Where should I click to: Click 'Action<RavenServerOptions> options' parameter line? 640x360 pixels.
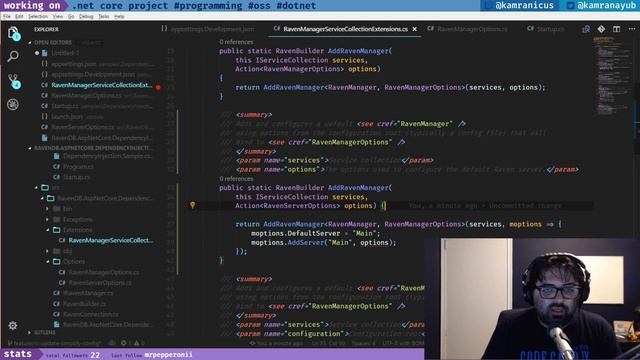(x=306, y=206)
